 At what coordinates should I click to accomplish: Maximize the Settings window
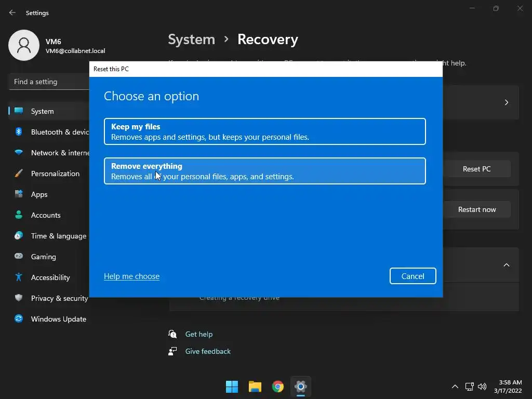pos(496,8)
